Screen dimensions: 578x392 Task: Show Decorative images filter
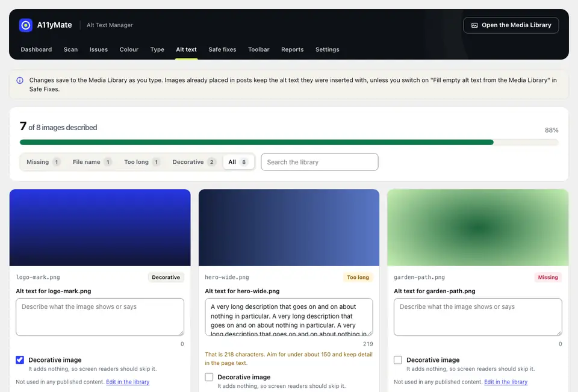[x=194, y=162]
